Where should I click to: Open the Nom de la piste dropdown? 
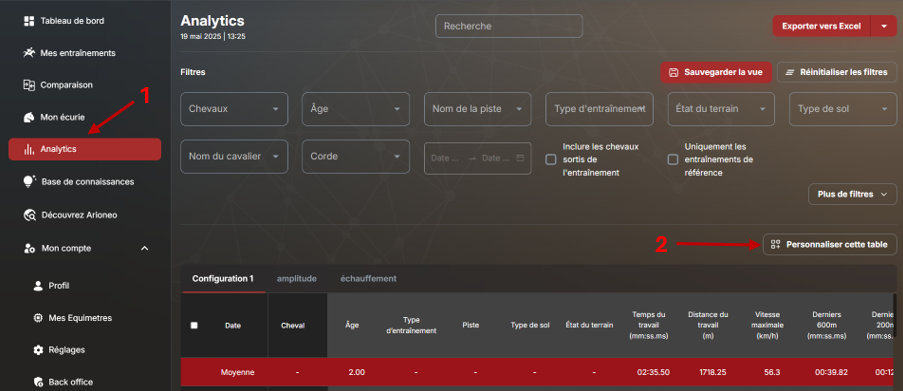pos(477,109)
